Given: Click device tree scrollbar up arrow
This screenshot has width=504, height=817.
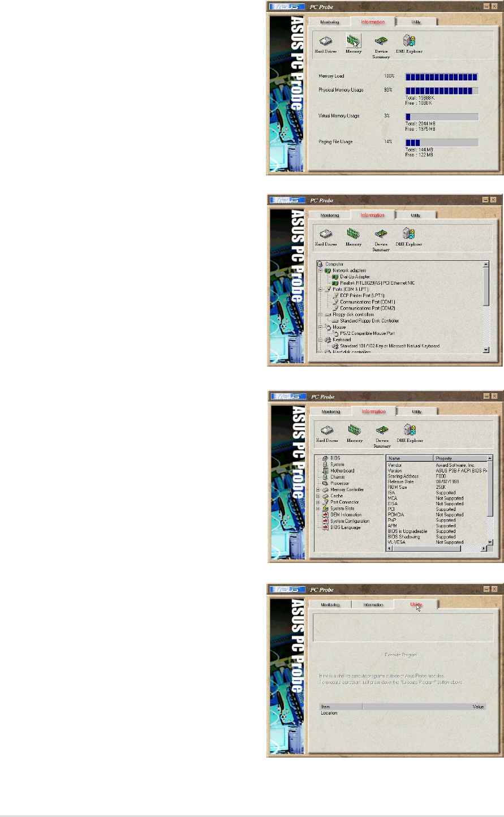Looking at the screenshot, I should 486,264.
